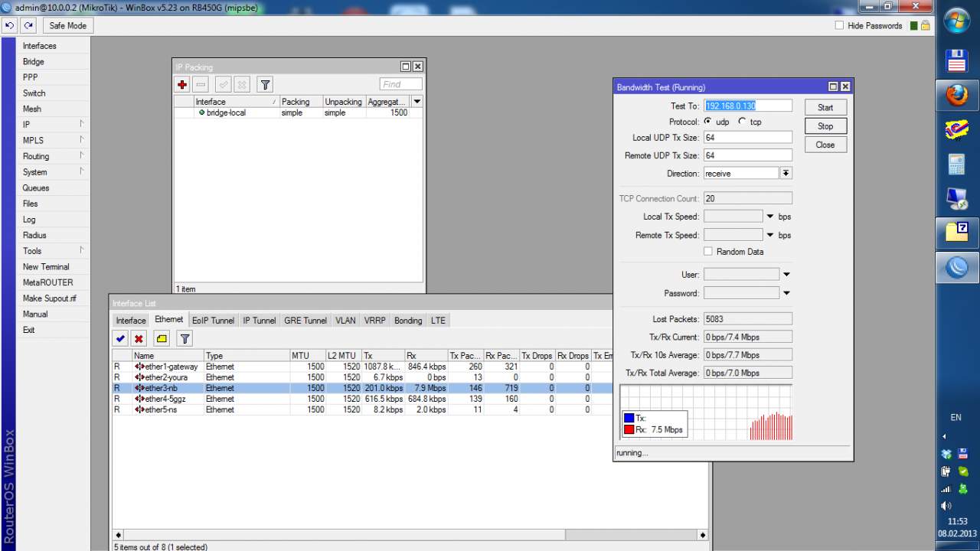Switch to the EoIP Tunnel tab

pos(213,321)
